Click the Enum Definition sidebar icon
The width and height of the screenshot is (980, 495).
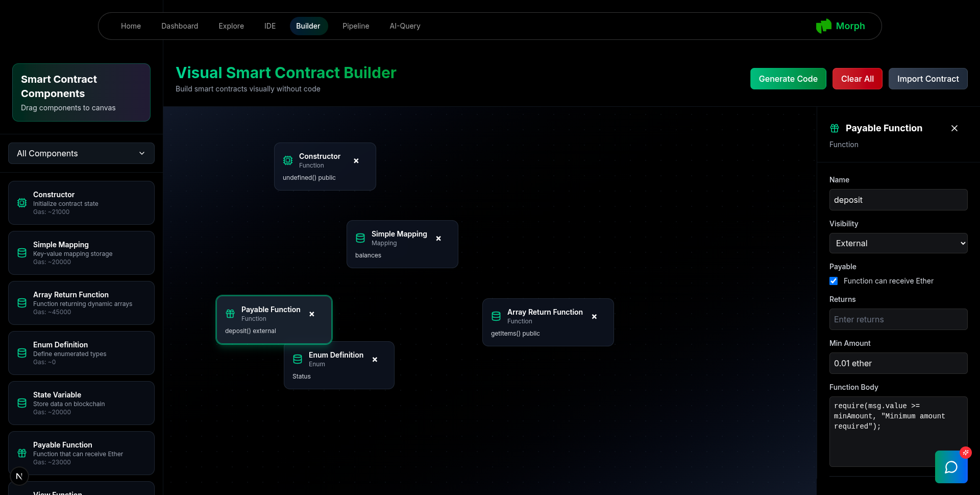tap(22, 353)
